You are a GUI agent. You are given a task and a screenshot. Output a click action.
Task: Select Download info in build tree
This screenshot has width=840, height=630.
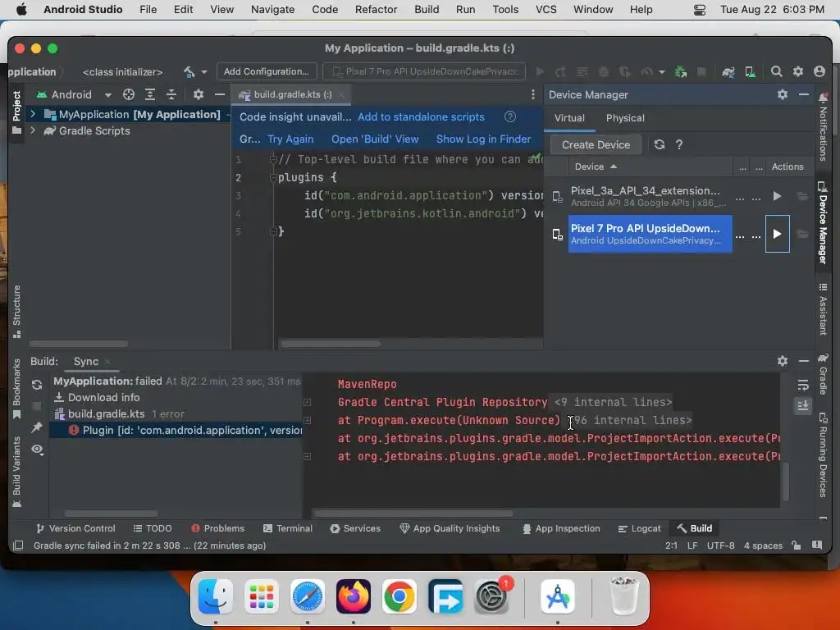coord(97,398)
